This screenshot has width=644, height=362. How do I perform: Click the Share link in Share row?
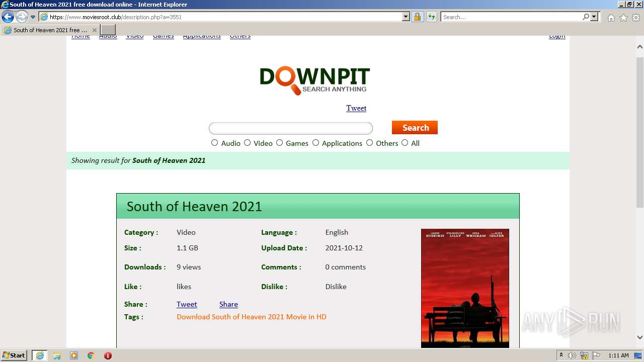[228, 304]
